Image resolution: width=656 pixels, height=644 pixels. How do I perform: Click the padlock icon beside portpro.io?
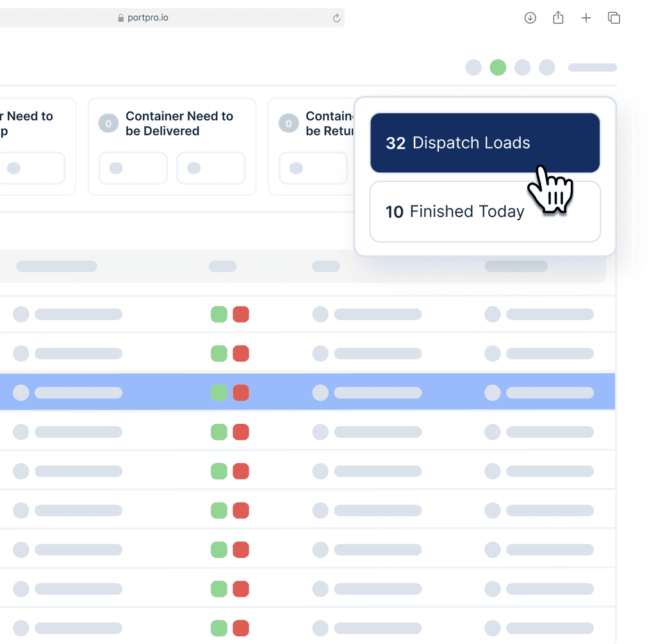click(120, 18)
